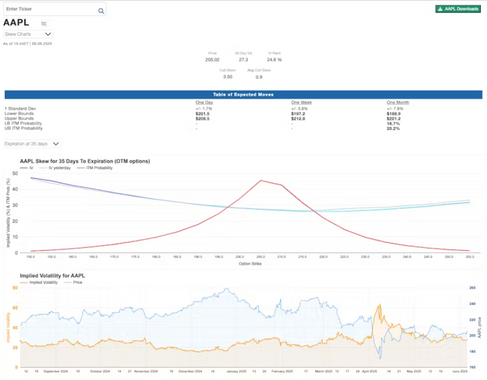Expand the Expiration at 35 days selector

[32, 144]
